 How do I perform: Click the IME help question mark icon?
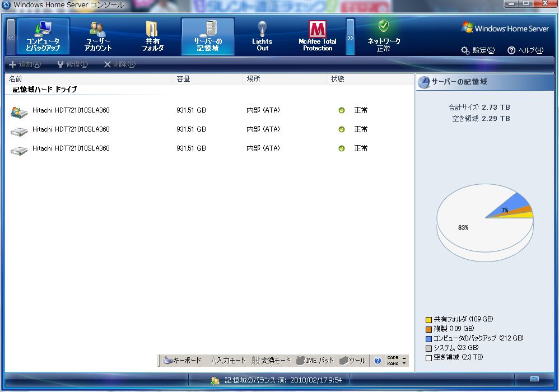[378, 361]
